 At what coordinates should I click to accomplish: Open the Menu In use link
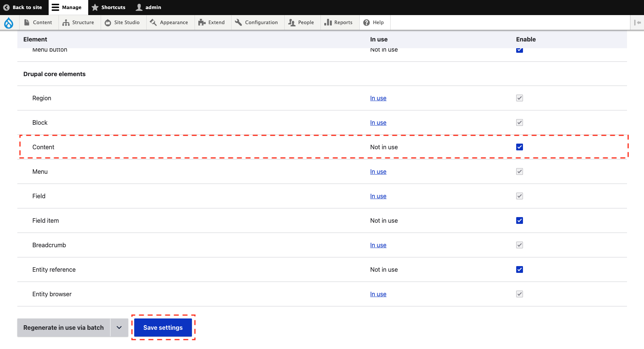click(378, 171)
